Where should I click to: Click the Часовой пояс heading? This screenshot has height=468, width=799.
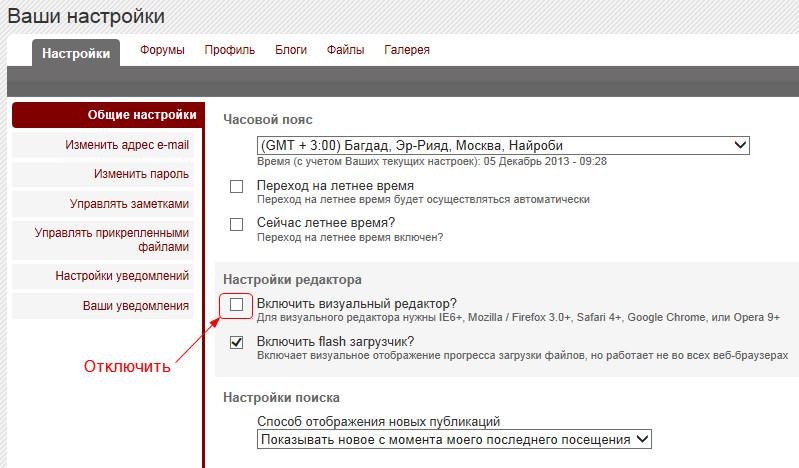268,119
